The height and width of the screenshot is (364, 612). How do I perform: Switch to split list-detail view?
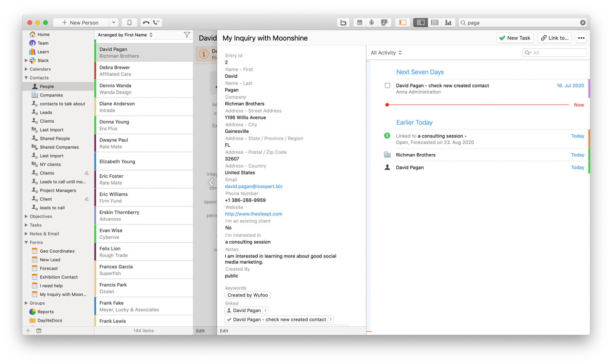pyautogui.click(x=421, y=22)
